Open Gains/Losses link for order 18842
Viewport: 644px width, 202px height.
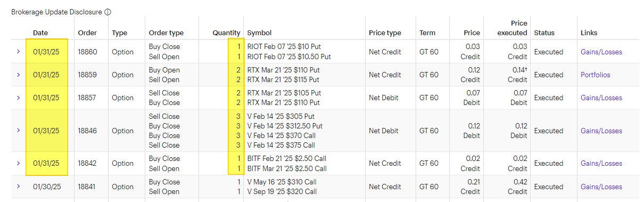(x=601, y=164)
